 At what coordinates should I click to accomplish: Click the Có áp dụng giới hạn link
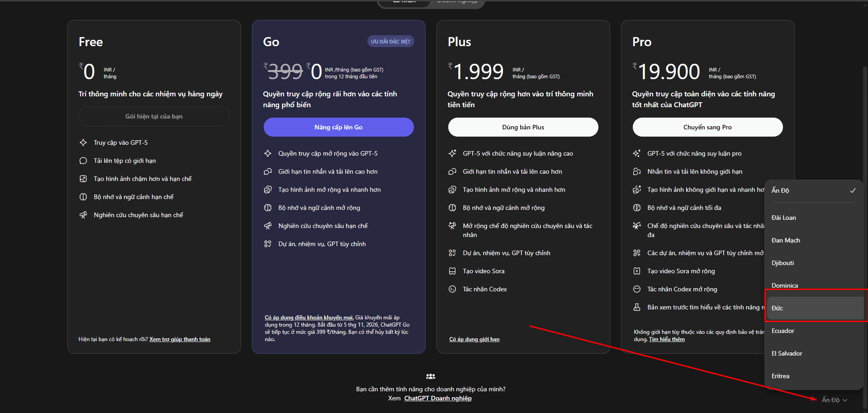474,339
